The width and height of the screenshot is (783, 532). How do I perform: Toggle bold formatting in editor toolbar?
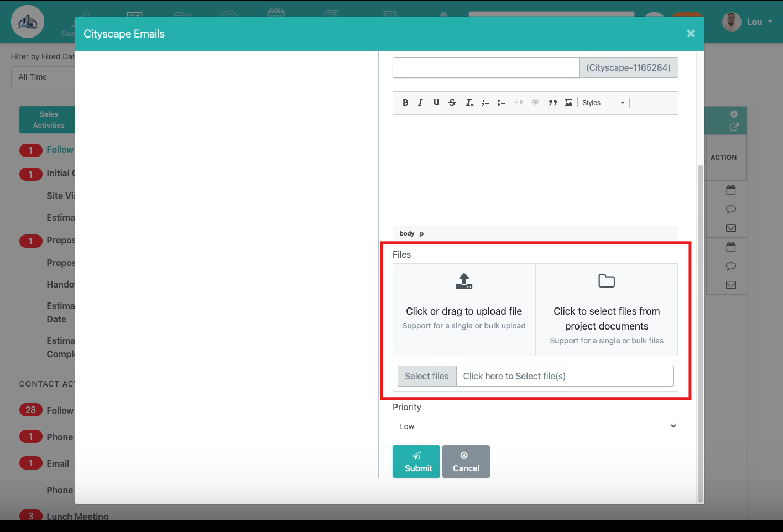pos(405,102)
